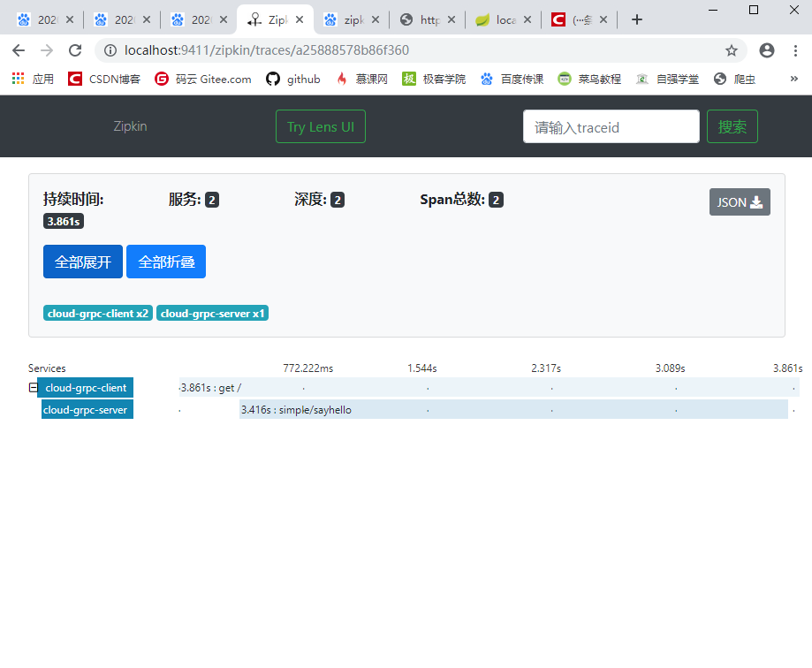
Task: Collapse the cloud-grpc-client span tree
Action: coord(33,387)
